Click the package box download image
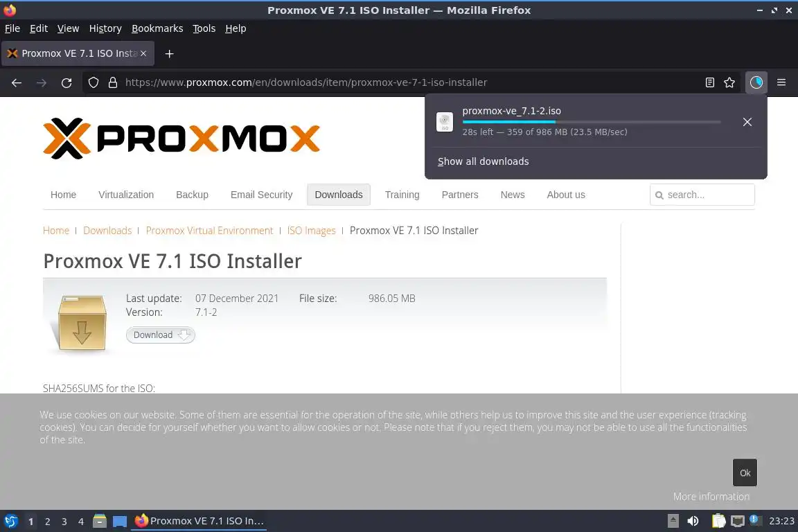 [82, 323]
